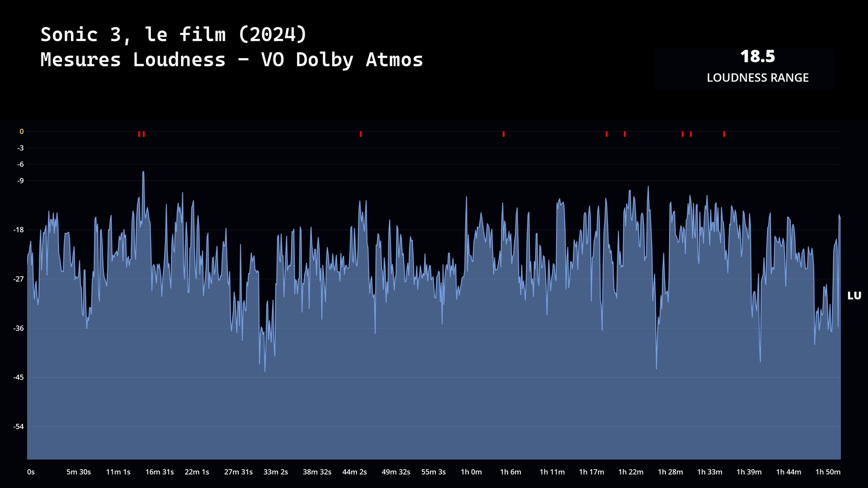Click the 1h 39m time label

point(749,472)
